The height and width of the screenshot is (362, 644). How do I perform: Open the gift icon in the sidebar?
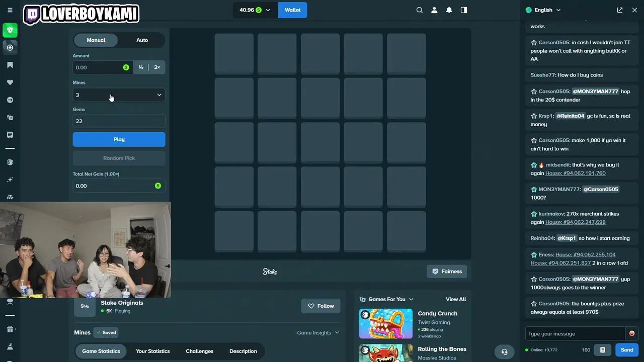(x=10, y=329)
